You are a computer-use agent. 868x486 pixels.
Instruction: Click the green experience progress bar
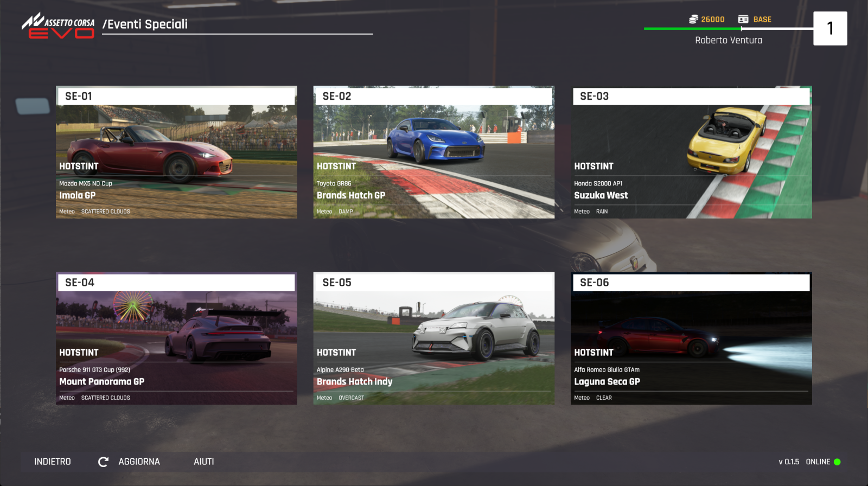pyautogui.click(x=692, y=29)
